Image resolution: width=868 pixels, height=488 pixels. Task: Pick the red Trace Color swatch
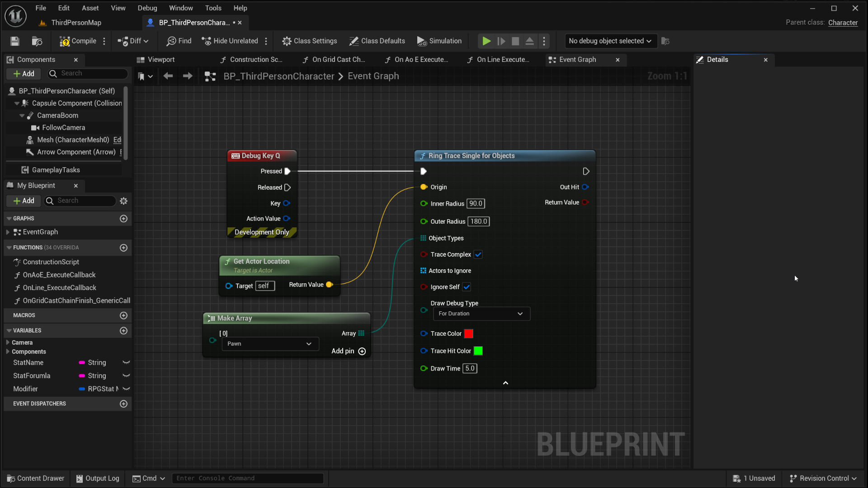pos(469,334)
